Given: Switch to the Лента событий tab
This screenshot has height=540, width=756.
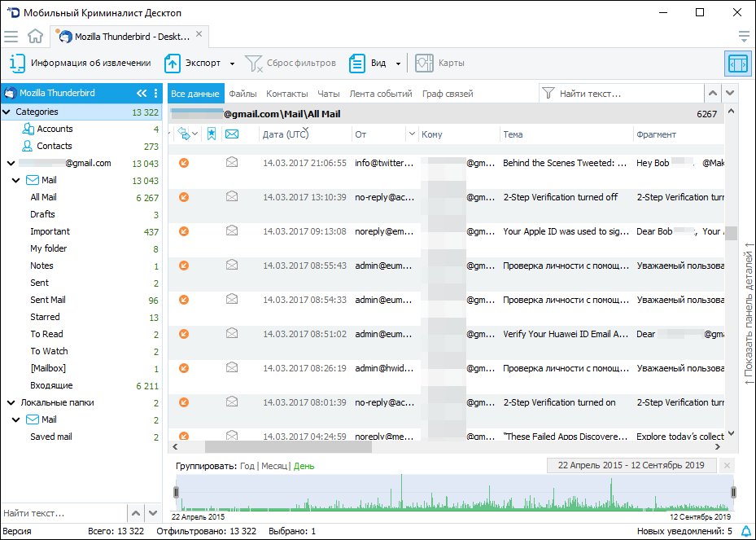Looking at the screenshot, I should point(380,94).
